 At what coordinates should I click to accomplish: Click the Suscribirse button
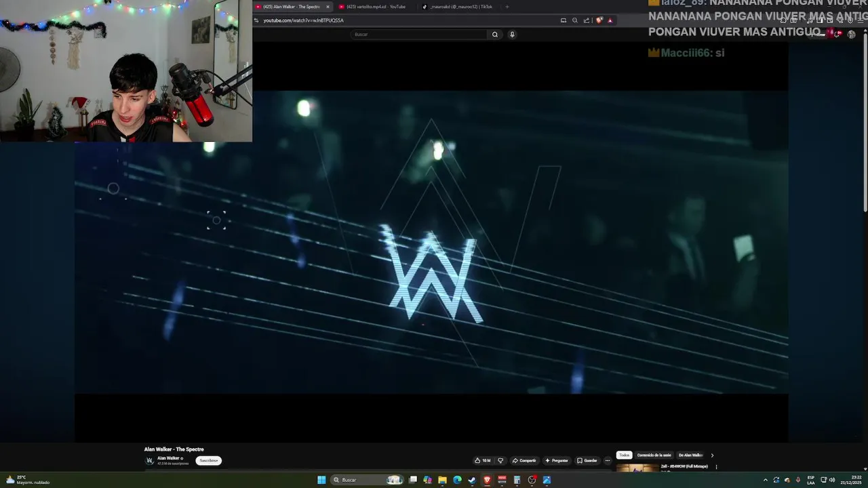tap(209, 460)
